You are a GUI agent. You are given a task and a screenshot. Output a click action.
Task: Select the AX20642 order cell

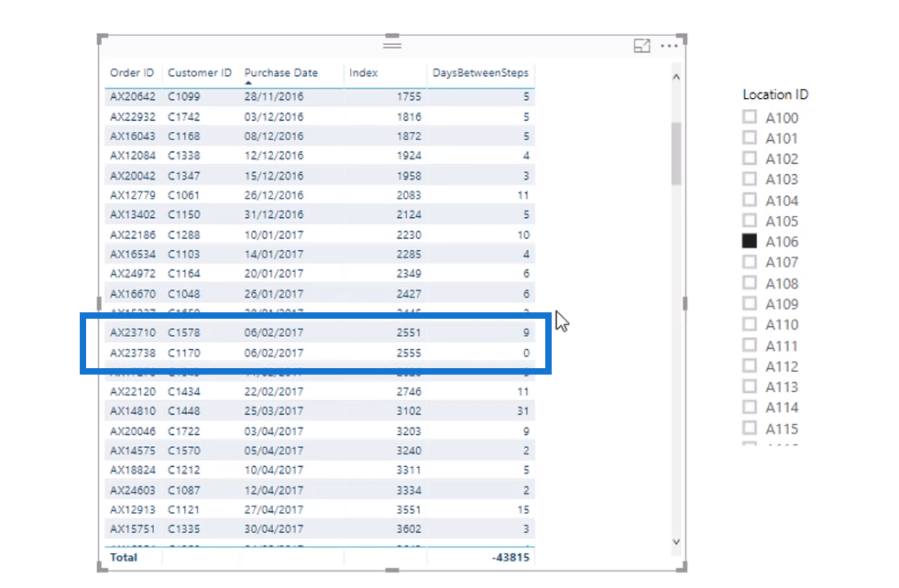click(x=133, y=96)
